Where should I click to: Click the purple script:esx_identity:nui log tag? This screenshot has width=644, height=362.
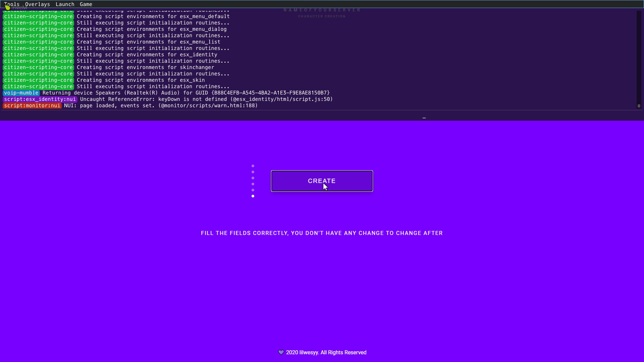point(40,99)
